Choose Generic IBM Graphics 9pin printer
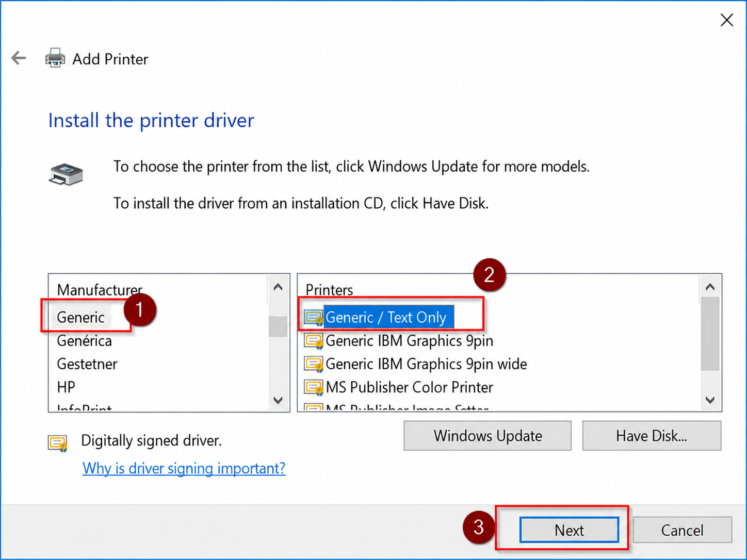This screenshot has width=747, height=560. pos(409,341)
